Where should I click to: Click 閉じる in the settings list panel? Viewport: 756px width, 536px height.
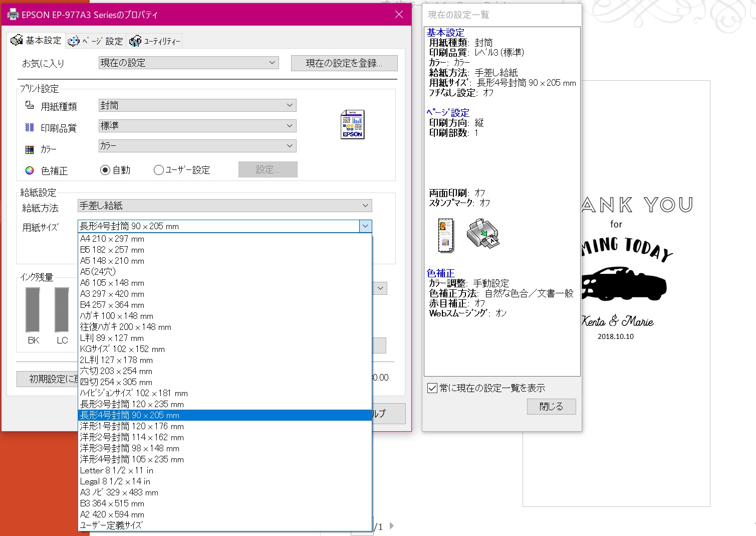(551, 407)
